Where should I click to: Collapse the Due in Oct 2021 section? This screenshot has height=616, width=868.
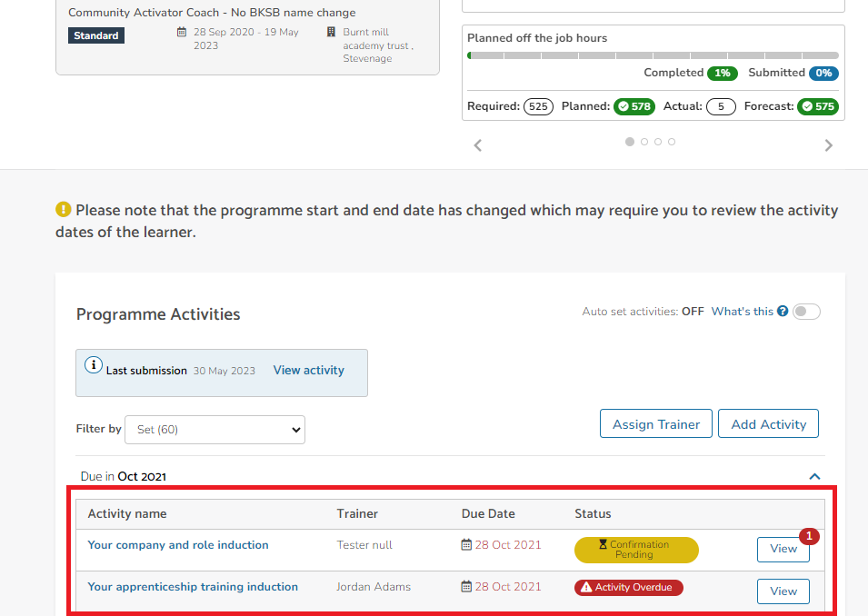tap(814, 476)
